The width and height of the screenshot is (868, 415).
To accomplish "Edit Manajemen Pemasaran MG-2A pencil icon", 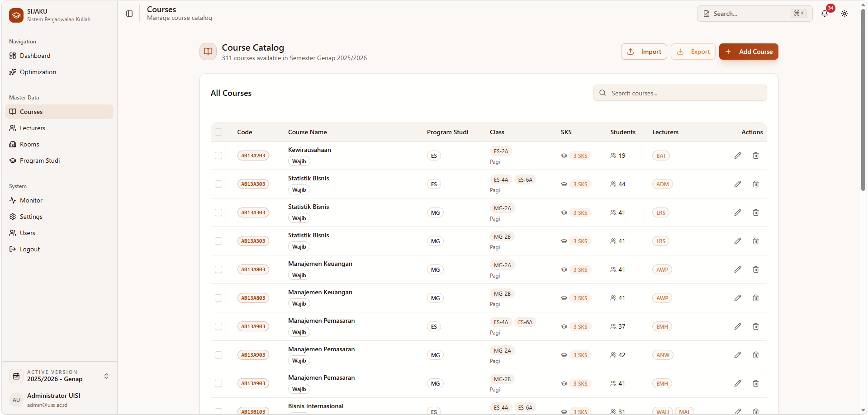I will [738, 355].
